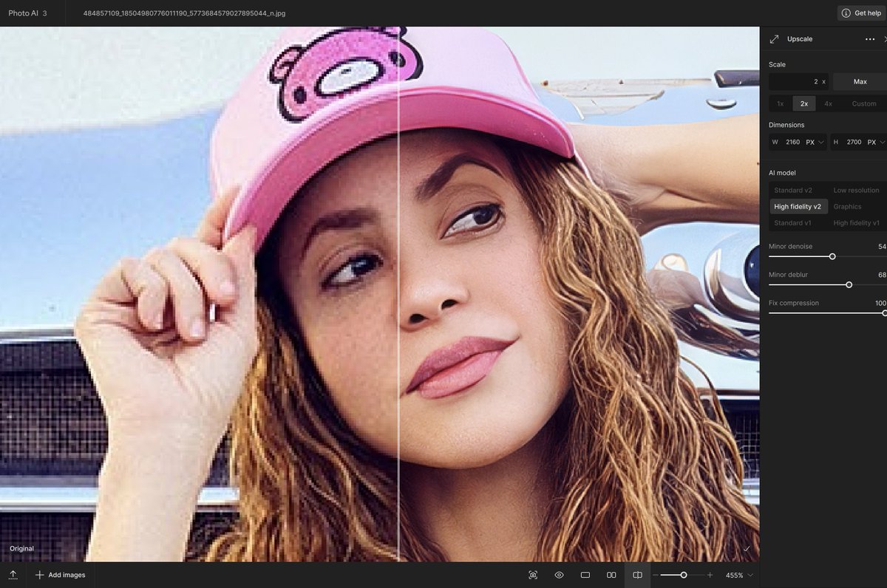This screenshot has height=588, width=887.
Task: Click the export upload icon at bottom left
Action: coord(13,575)
